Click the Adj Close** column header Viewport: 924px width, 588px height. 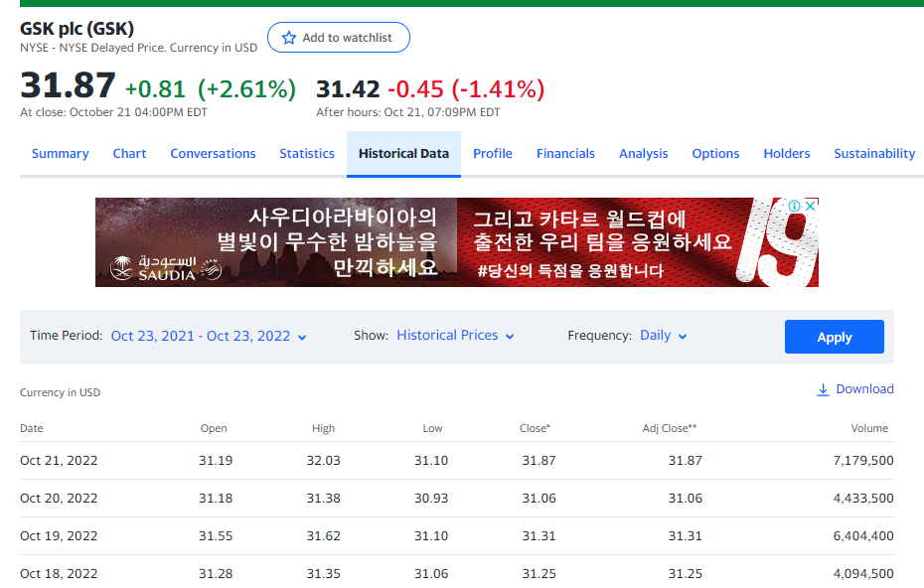(670, 428)
